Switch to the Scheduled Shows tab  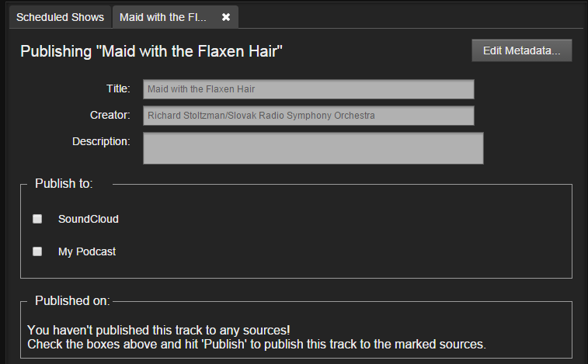tap(60, 17)
